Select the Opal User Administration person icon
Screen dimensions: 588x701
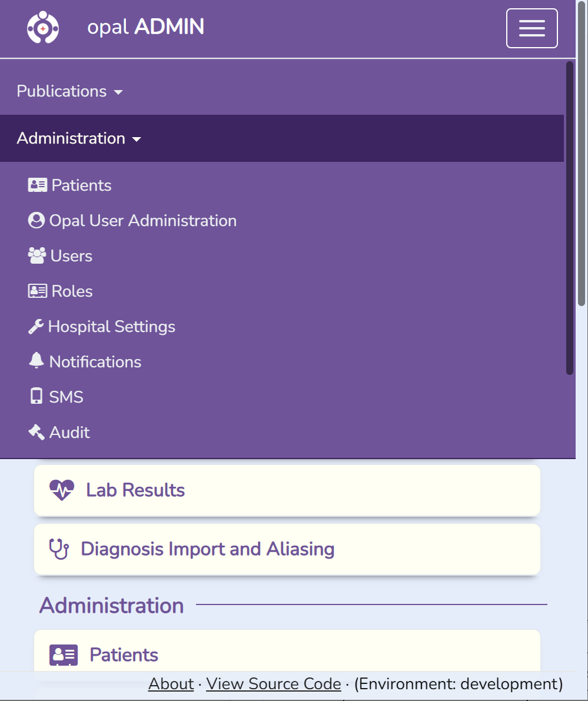click(36, 220)
